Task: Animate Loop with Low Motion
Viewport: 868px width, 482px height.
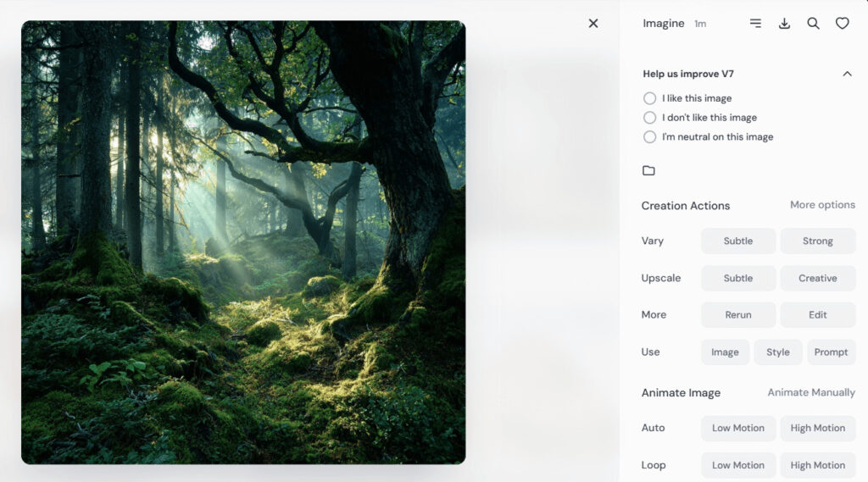Action: pos(738,465)
